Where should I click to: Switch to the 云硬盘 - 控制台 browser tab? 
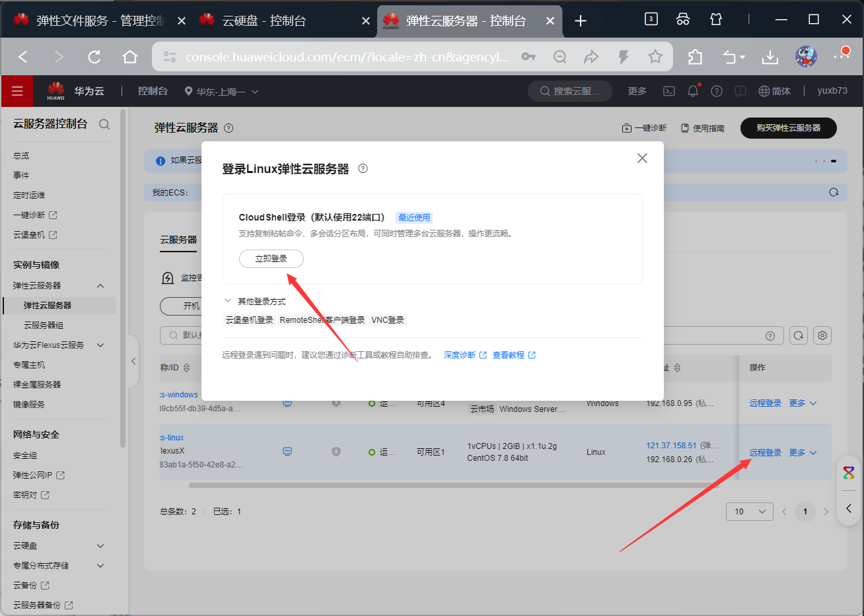[x=284, y=20]
